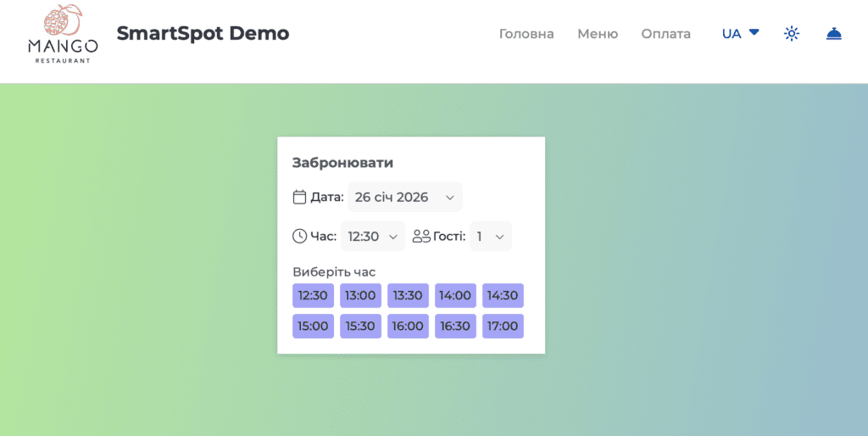Open the UA language dropdown
Viewport: 868px width, 436px height.
click(740, 34)
